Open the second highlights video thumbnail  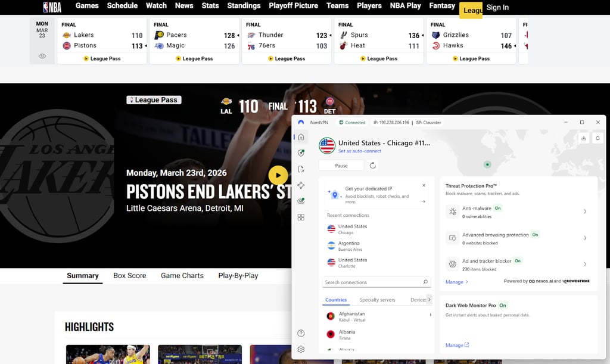tap(200, 354)
